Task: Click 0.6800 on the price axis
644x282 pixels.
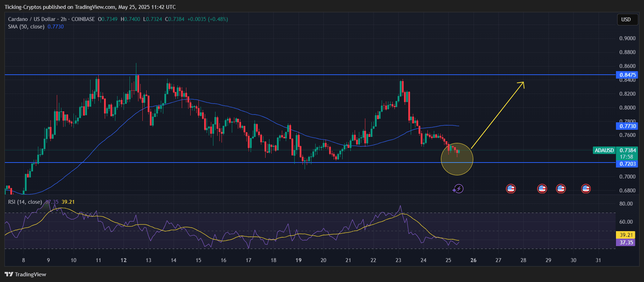Action: pos(627,191)
